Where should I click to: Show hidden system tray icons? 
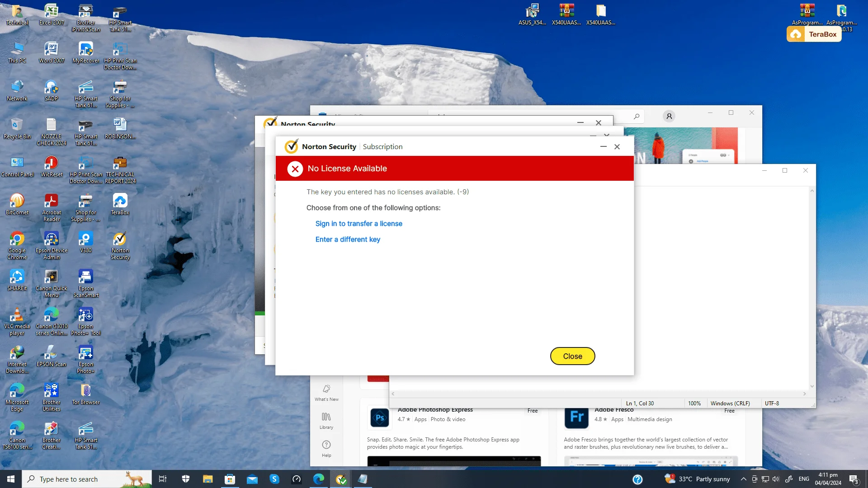(743, 479)
